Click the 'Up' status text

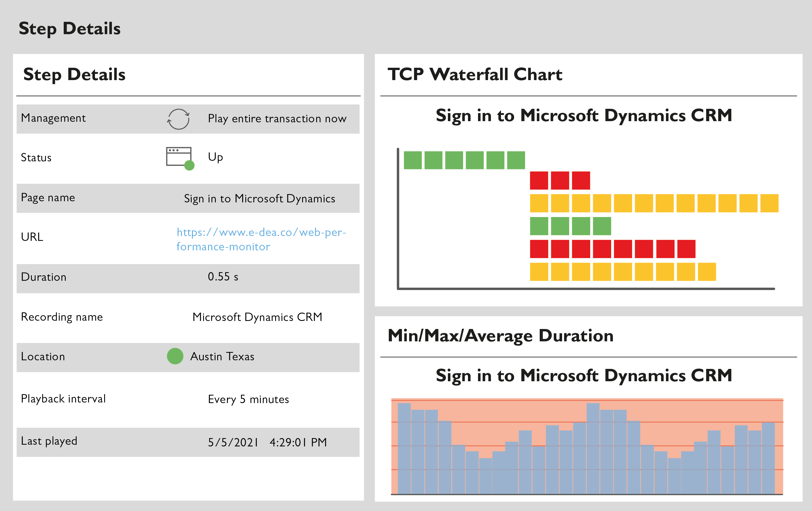click(x=215, y=158)
